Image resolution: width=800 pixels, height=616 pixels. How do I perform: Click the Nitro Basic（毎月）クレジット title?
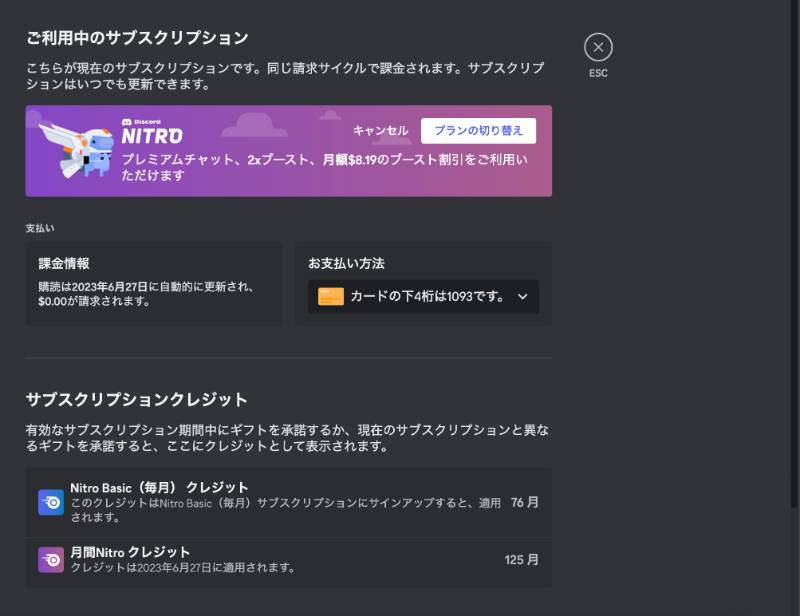[x=159, y=487]
